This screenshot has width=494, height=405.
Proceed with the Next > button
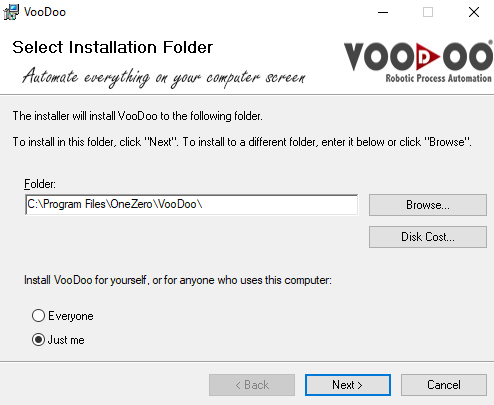348,385
